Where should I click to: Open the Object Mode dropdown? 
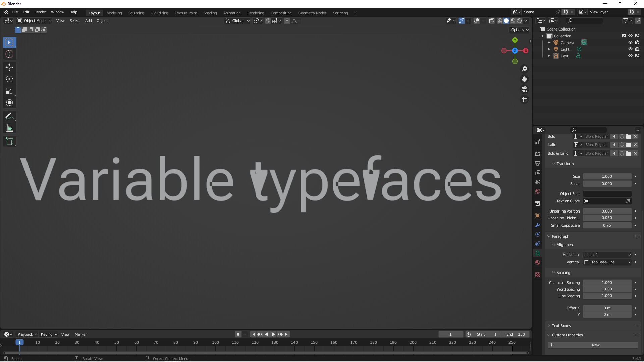coord(34,21)
